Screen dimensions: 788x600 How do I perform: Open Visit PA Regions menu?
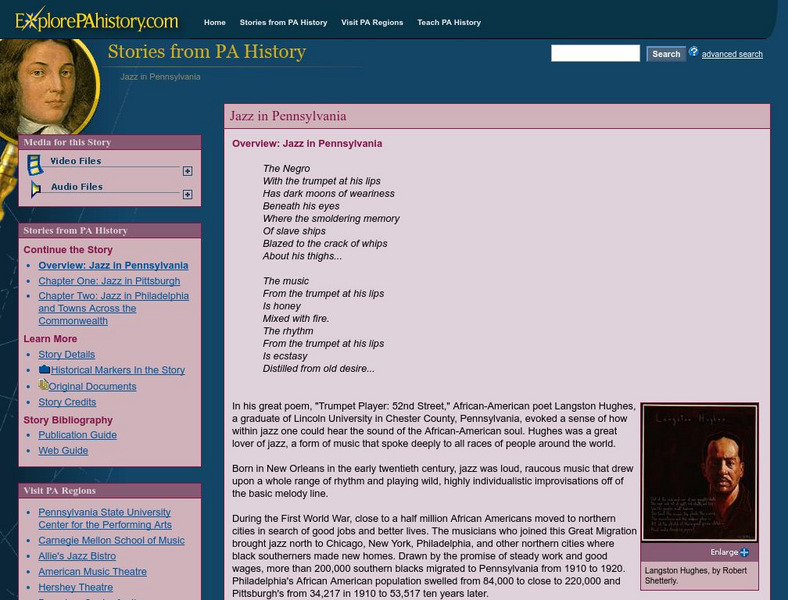click(x=372, y=23)
